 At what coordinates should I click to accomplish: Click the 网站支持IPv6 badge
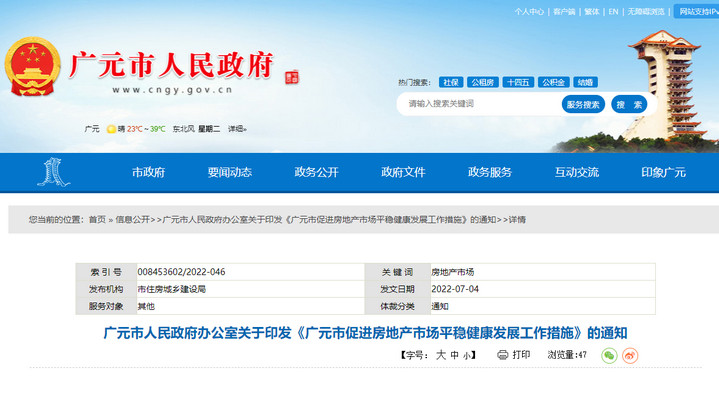[697, 11]
